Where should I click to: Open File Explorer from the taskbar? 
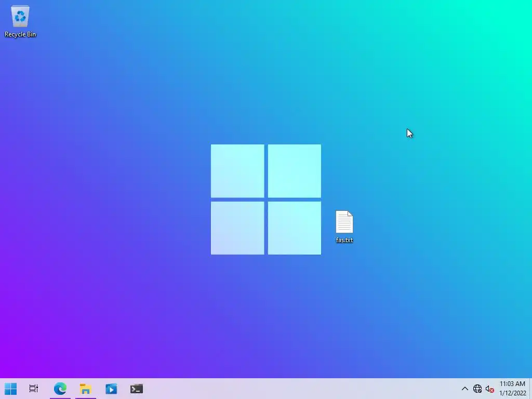pyautogui.click(x=86, y=389)
